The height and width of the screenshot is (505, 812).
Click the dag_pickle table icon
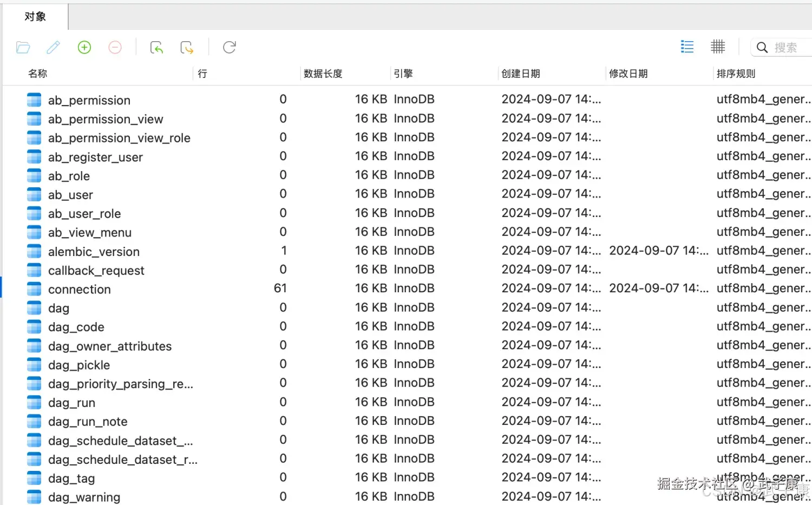pyautogui.click(x=34, y=365)
